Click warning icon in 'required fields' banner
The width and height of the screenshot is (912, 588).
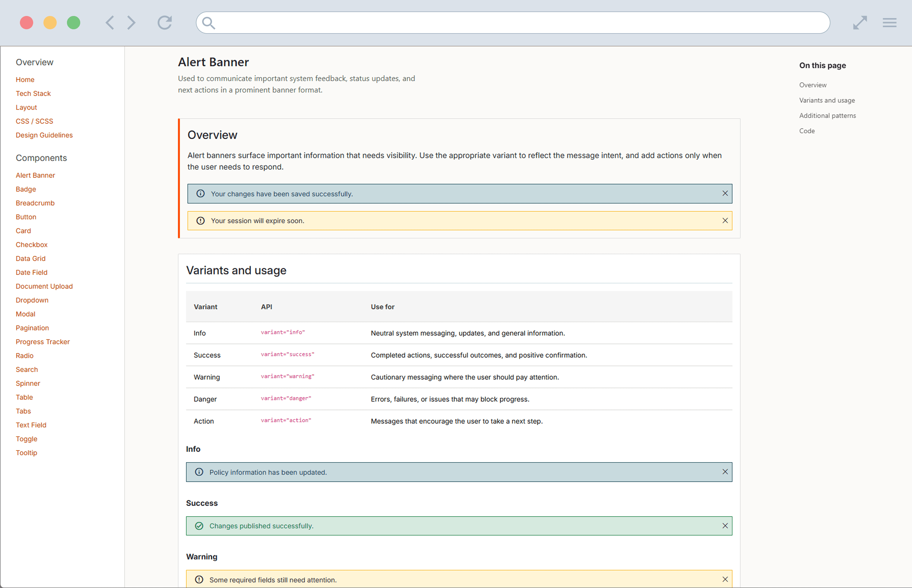[x=199, y=580]
